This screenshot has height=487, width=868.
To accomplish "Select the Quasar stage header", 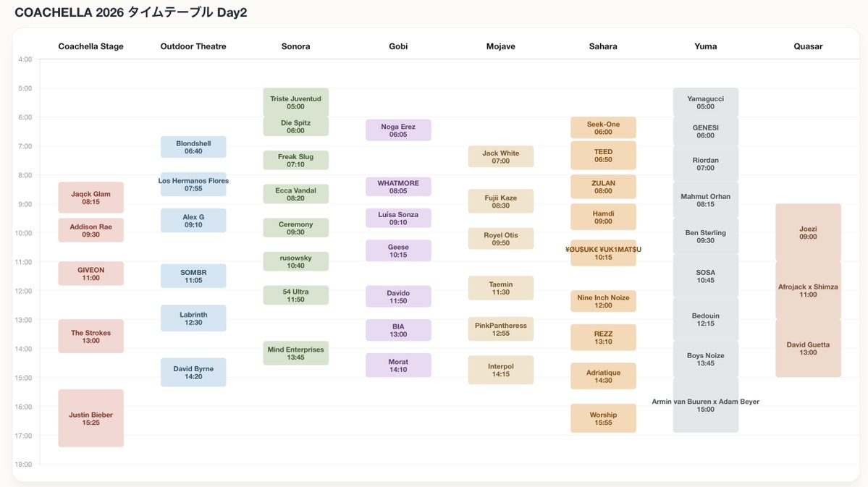I will point(808,46).
